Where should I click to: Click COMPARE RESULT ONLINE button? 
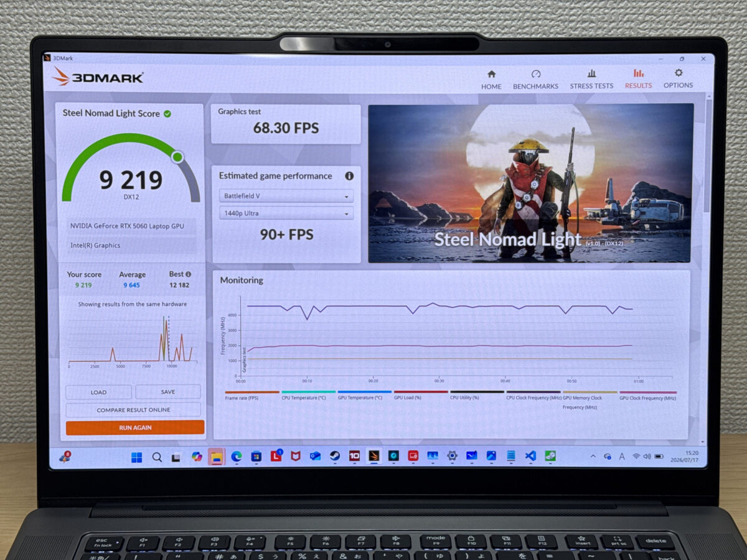(133, 410)
